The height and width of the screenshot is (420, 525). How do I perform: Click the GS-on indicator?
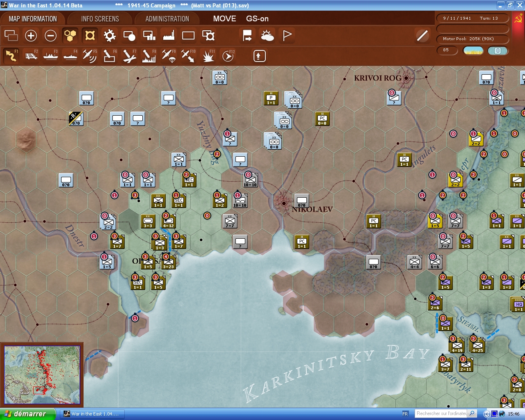pyautogui.click(x=257, y=19)
